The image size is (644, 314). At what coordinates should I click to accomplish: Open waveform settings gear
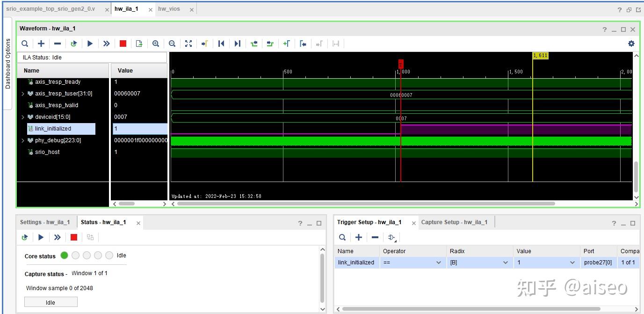tap(631, 44)
